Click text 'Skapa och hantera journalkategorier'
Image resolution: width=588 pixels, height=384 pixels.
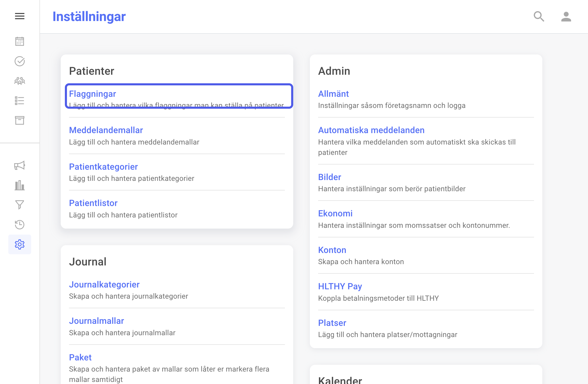(x=128, y=296)
